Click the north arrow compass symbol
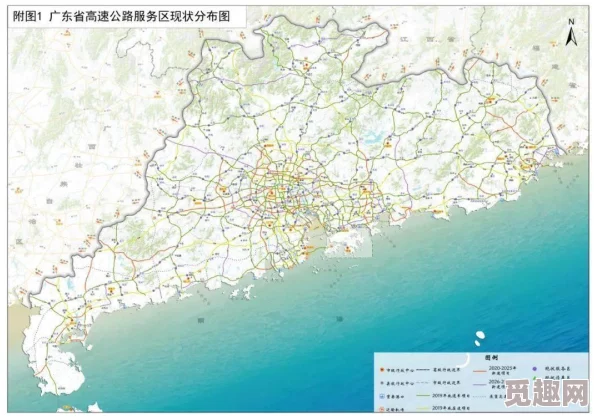 pos(571,33)
